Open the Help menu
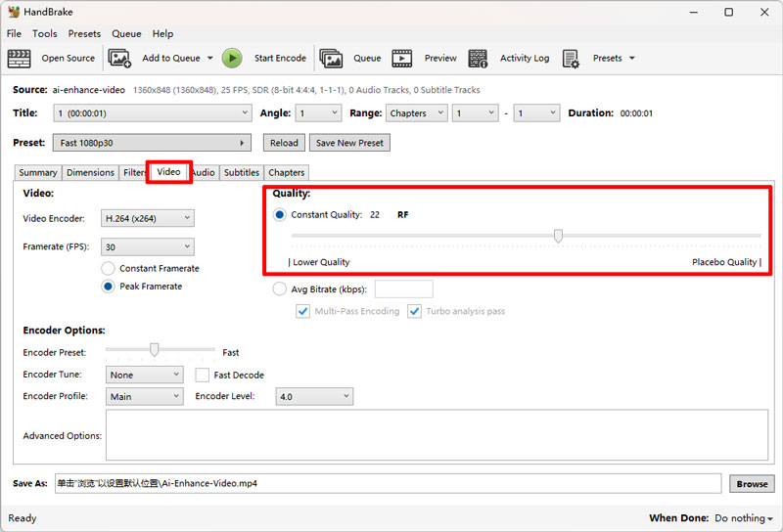The width and height of the screenshot is (783, 532). click(x=162, y=33)
